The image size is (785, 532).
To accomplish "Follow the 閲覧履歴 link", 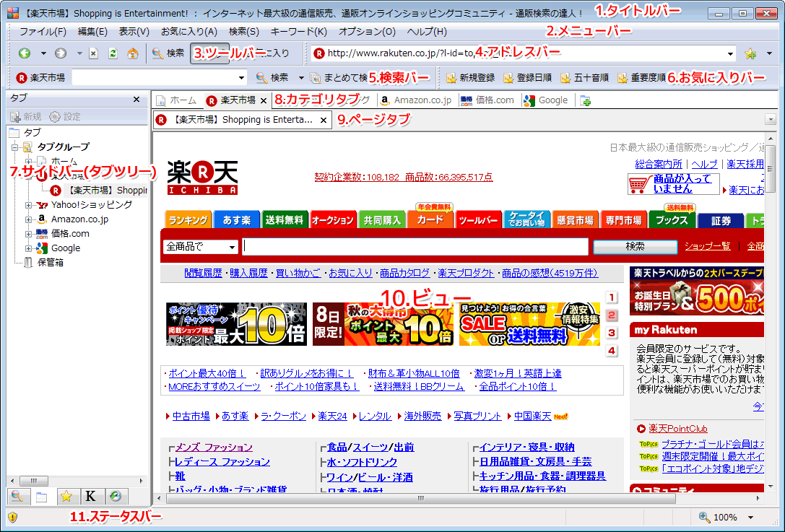I will 203,274.
